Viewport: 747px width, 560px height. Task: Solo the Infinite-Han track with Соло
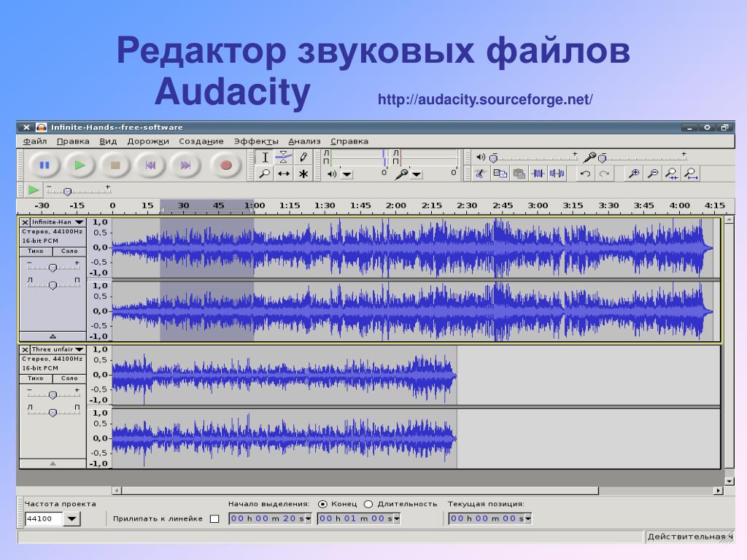pos(69,251)
